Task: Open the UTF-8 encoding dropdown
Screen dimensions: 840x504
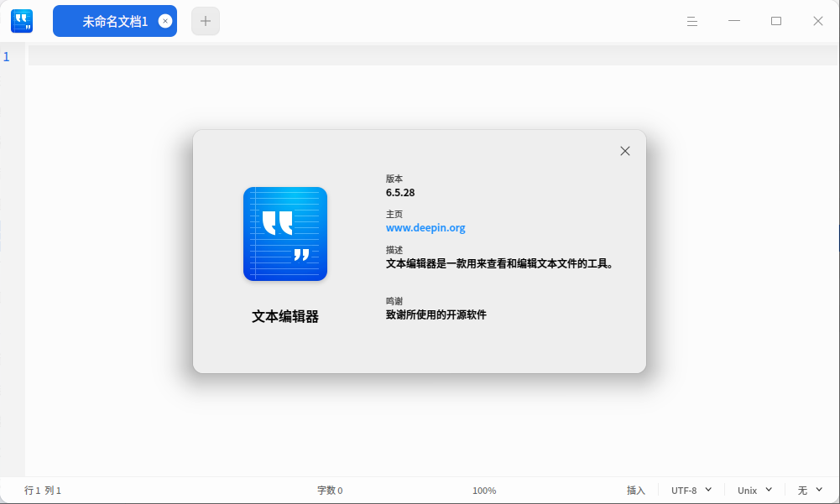Action: click(x=691, y=490)
